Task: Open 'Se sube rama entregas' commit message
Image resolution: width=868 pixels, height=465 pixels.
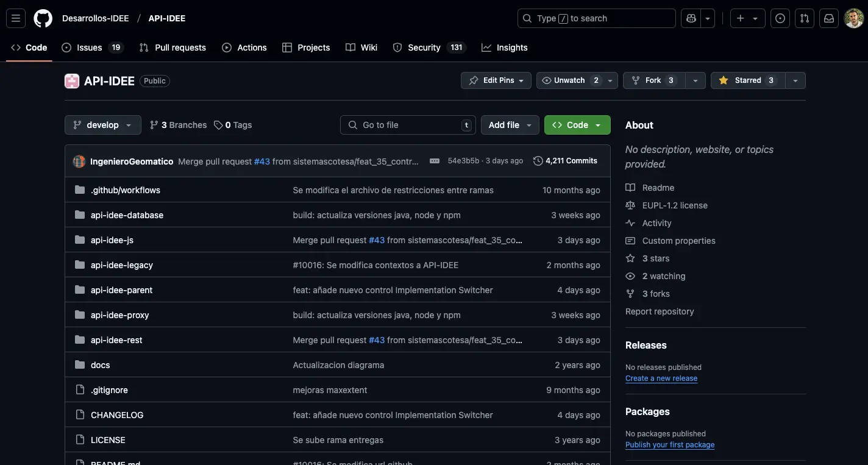Action: pyautogui.click(x=338, y=440)
